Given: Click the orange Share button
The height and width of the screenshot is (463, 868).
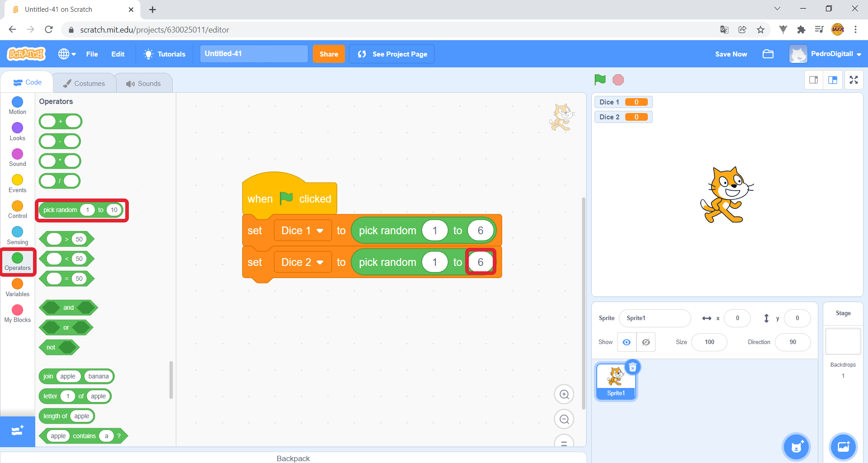Looking at the screenshot, I should 329,54.
